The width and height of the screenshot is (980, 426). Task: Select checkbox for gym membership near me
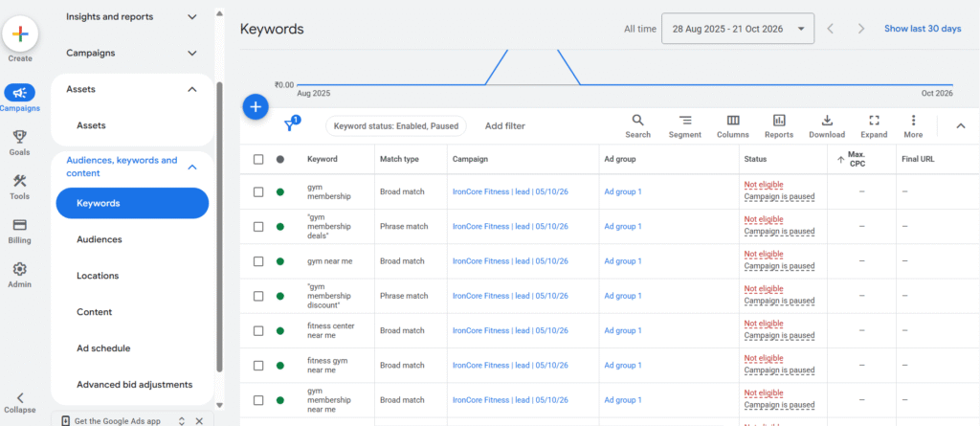tap(258, 400)
